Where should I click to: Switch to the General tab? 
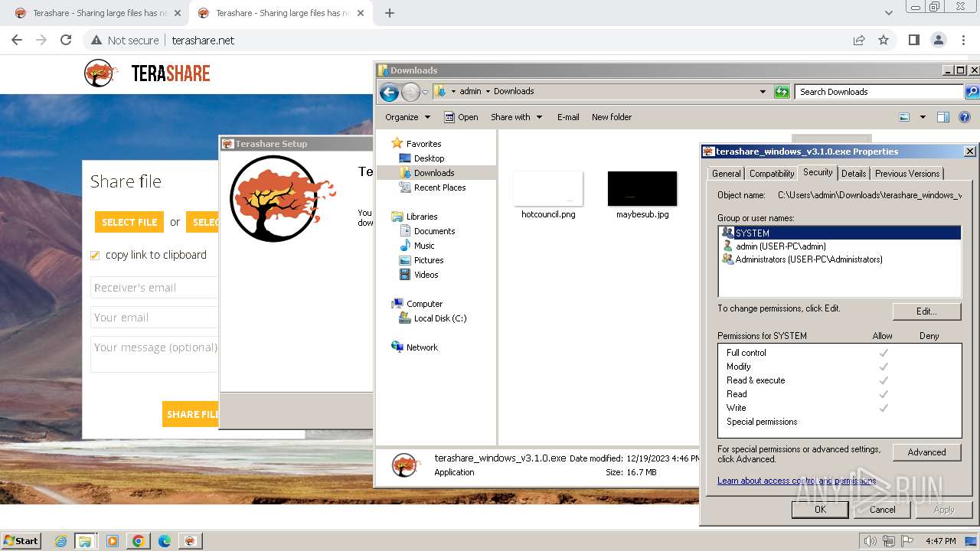point(726,174)
